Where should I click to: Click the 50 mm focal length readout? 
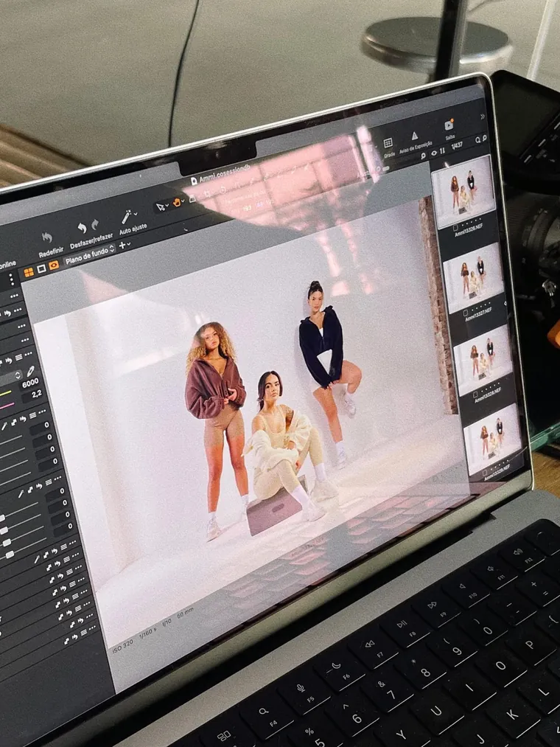(185, 614)
